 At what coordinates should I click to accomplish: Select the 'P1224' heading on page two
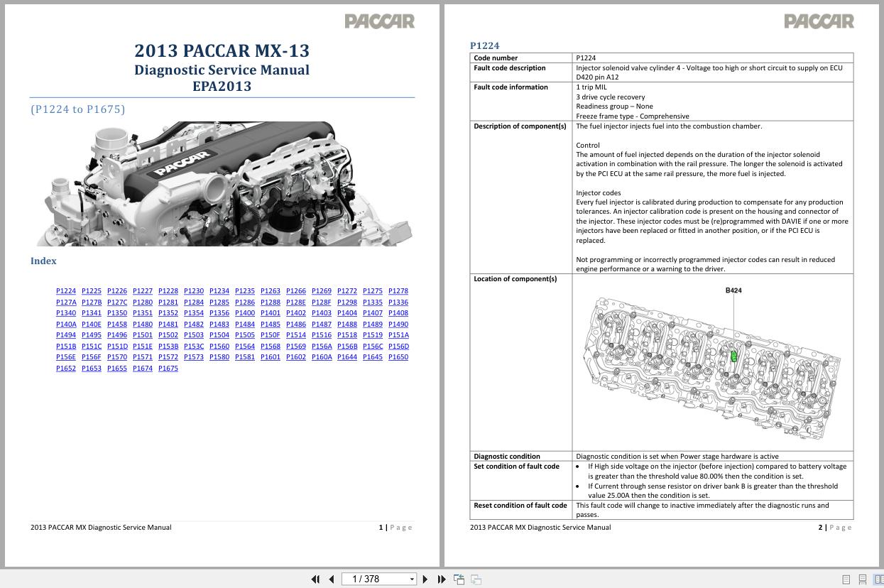pyautogui.click(x=484, y=45)
